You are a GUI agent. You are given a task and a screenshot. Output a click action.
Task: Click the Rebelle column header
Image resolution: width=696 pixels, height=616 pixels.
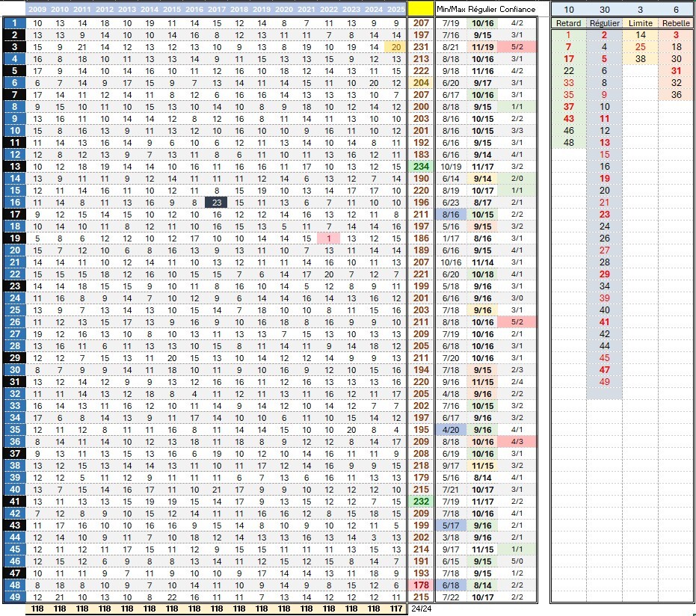click(x=676, y=23)
